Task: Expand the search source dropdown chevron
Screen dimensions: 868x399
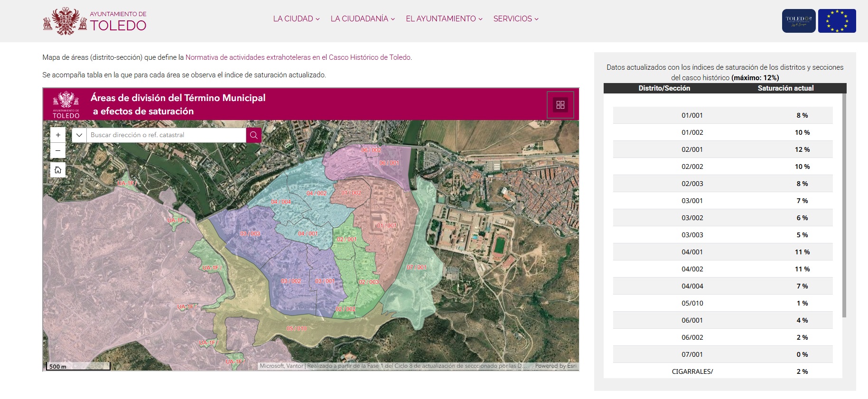Action: (79, 135)
